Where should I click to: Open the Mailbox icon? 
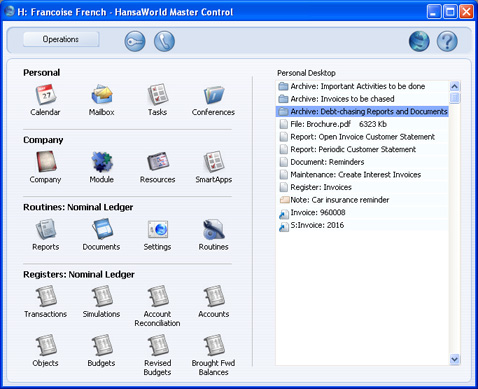pyautogui.click(x=102, y=95)
